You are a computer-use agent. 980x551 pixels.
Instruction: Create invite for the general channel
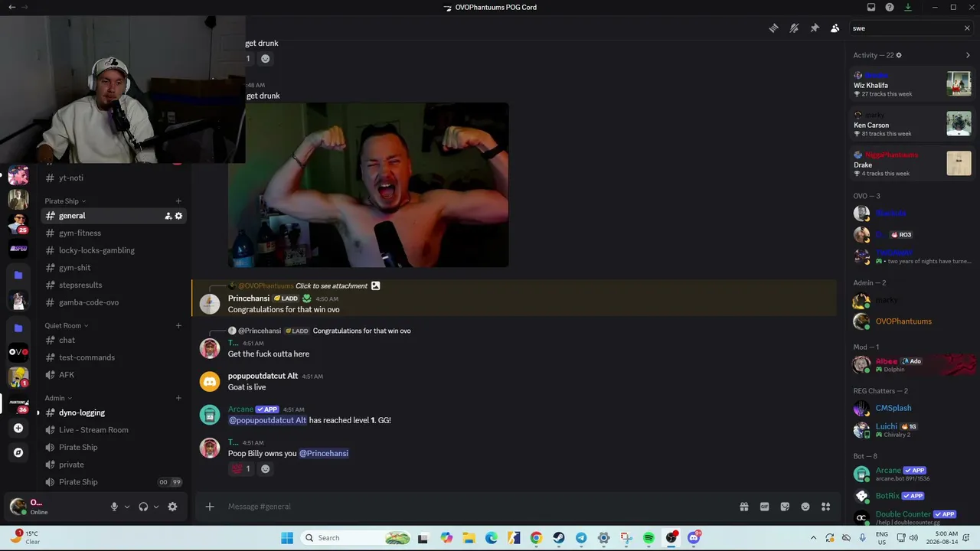coord(168,216)
